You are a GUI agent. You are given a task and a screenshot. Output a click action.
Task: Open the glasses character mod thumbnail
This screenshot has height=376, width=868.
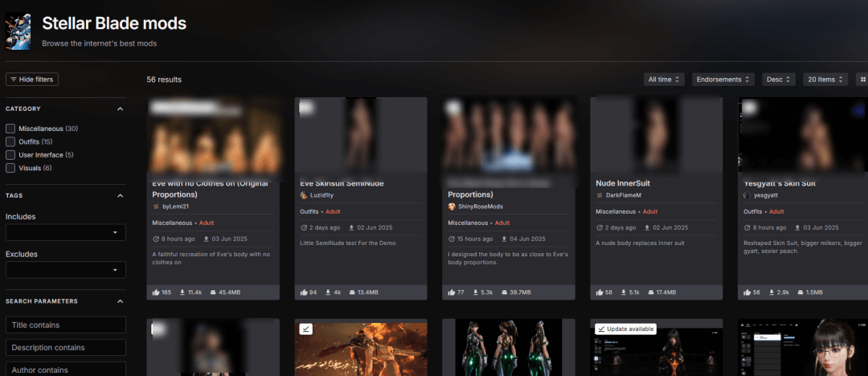(x=803, y=347)
